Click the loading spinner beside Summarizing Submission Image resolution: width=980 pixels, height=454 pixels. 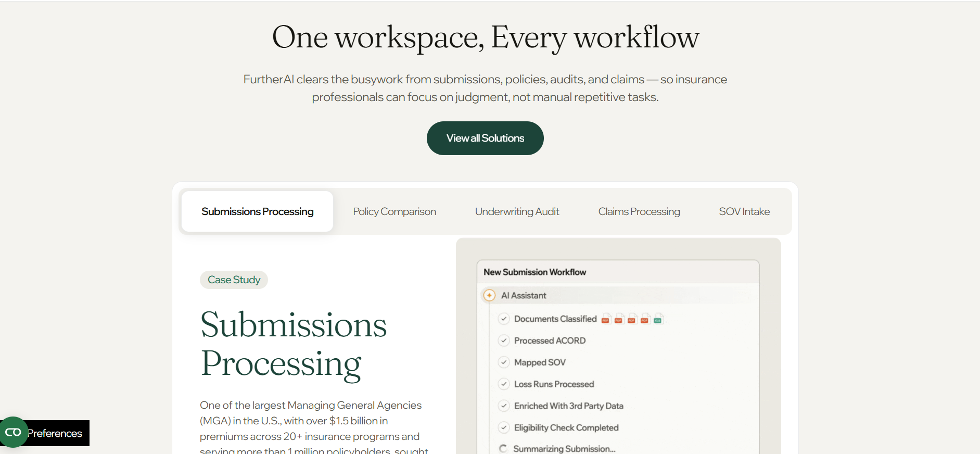click(x=503, y=448)
